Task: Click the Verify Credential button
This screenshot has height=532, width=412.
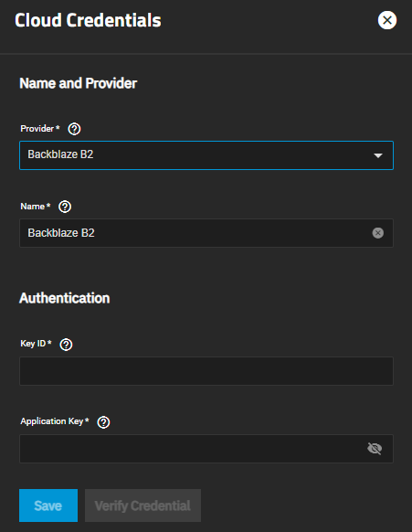Action: point(143,505)
